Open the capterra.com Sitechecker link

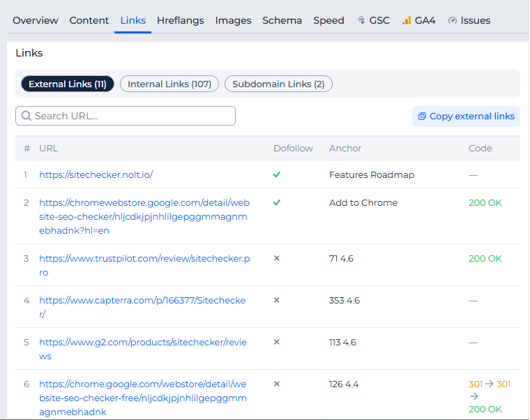142,307
